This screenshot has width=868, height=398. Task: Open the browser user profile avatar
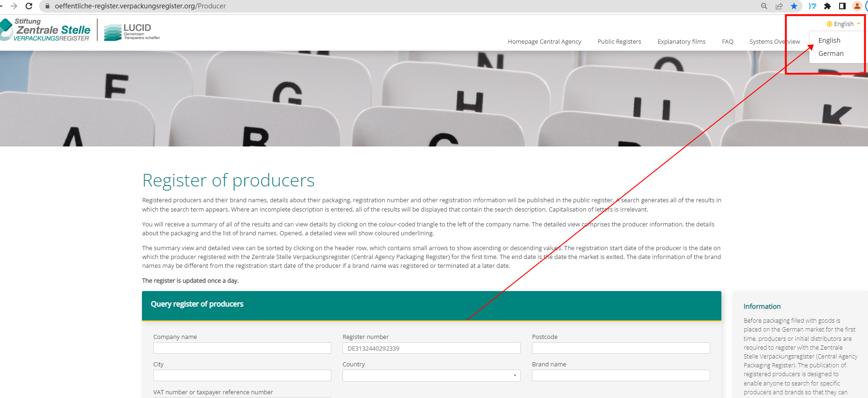tap(857, 6)
